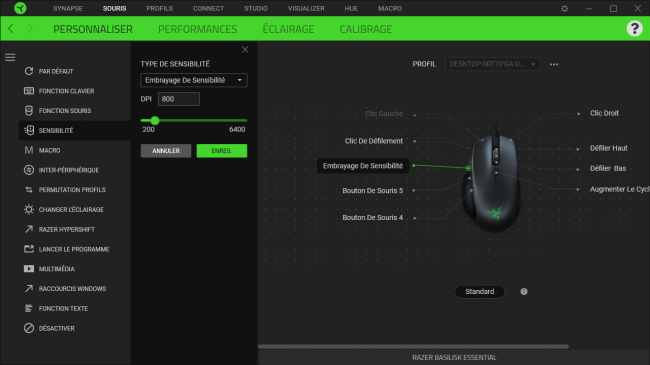Open the Éclairage tab

[x=288, y=29]
